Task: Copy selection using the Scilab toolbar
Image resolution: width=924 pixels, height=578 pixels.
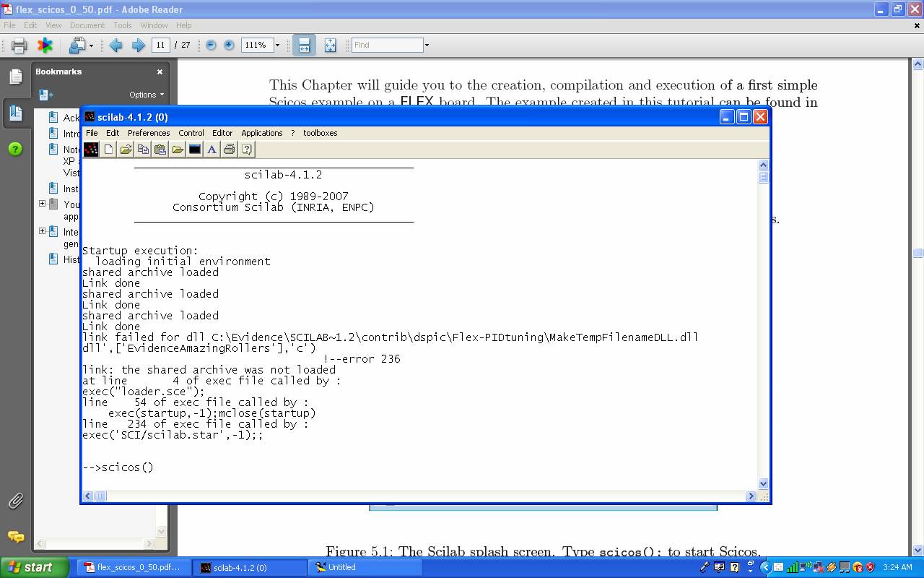Action: click(x=143, y=149)
